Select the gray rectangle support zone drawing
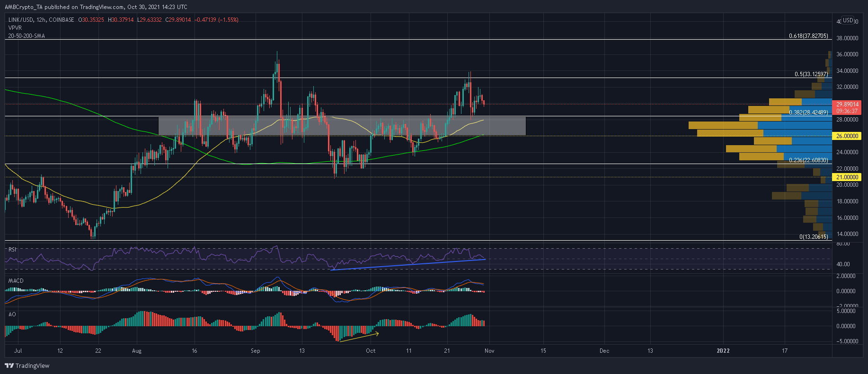This screenshot has width=868, height=374. click(x=342, y=126)
